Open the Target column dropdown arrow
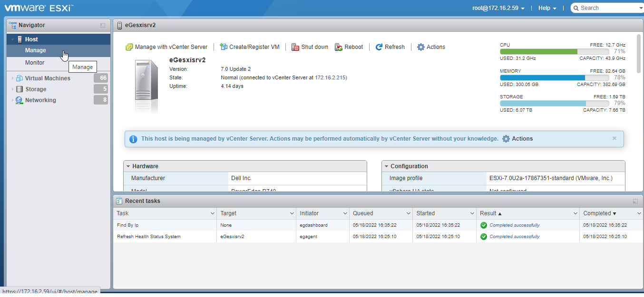 click(x=292, y=213)
